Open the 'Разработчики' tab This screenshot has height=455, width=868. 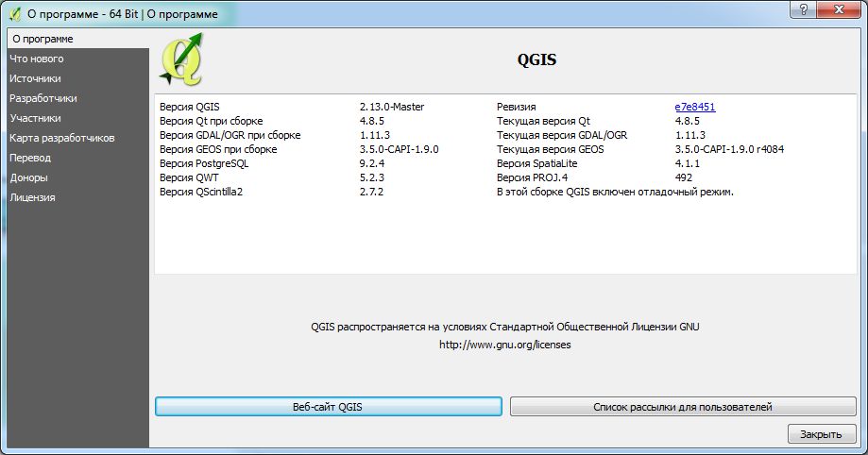(78, 98)
